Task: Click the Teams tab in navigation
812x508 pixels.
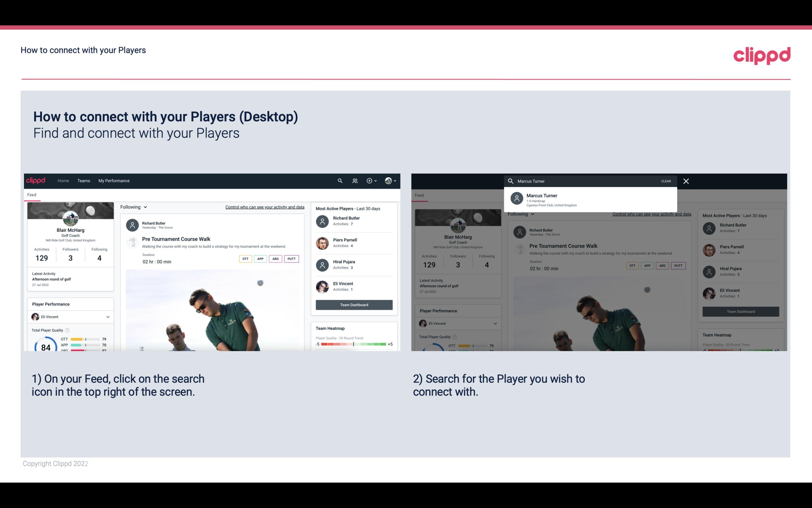Action: (84, 180)
